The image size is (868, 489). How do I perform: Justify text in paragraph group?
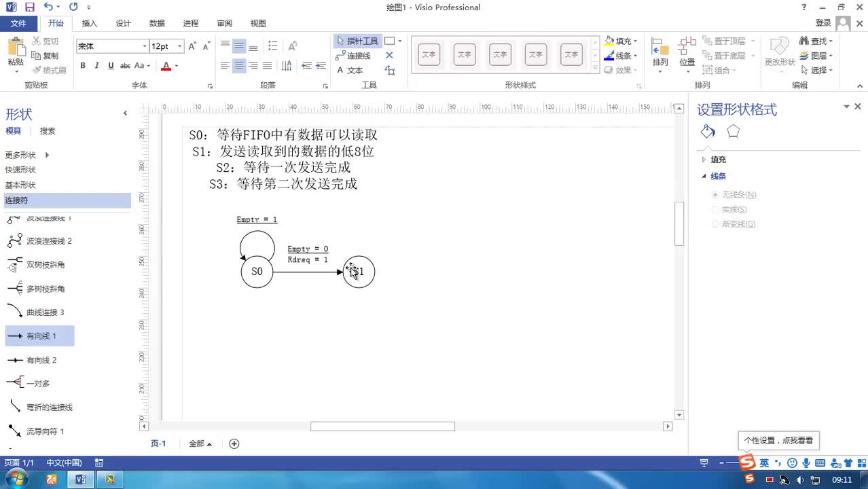(x=268, y=66)
